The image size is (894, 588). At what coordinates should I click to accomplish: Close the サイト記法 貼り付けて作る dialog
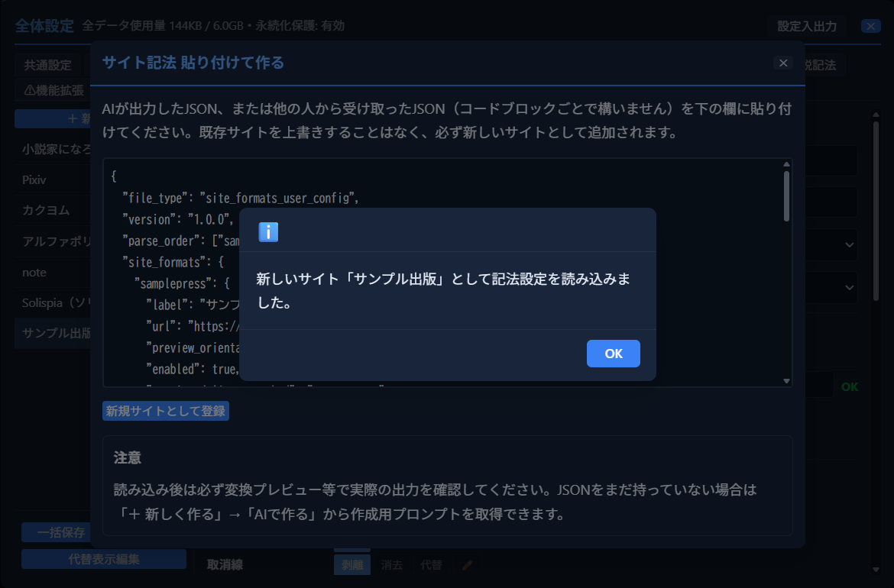coord(782,63)
